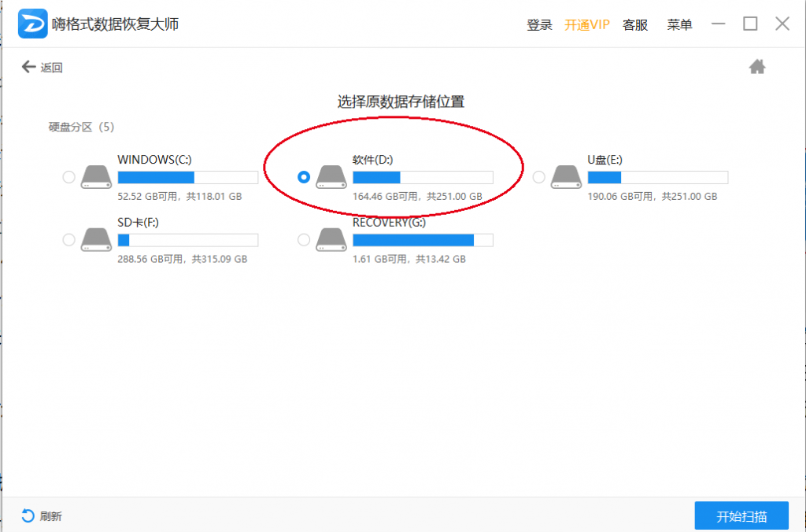Click the WINDOWS(C:) label
Image resolution: width=806 pixels, height=532 pixels.
[x=154, y=160]
